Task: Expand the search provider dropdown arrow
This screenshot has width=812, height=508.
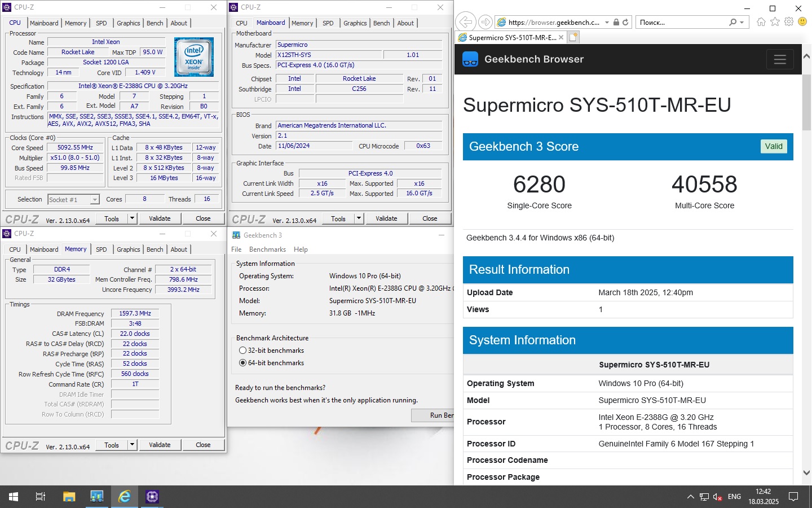Action: click(x=742, y=22)
